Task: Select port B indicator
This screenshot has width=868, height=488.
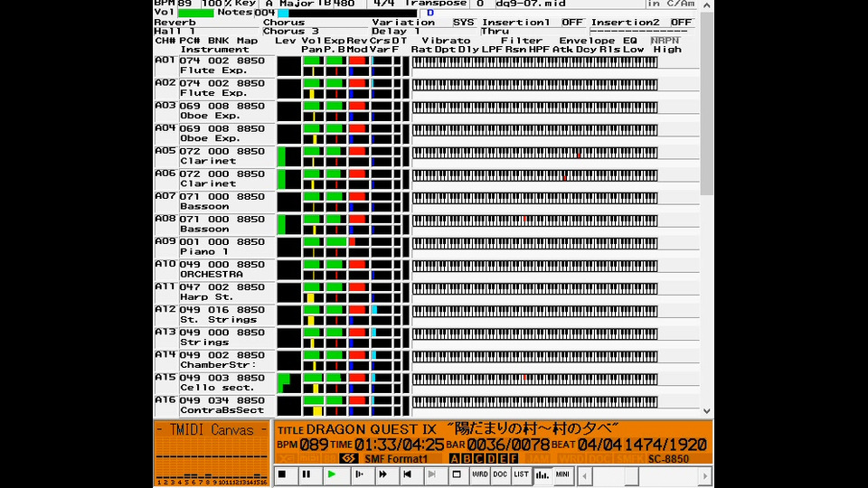Action: tap(467, 459)
